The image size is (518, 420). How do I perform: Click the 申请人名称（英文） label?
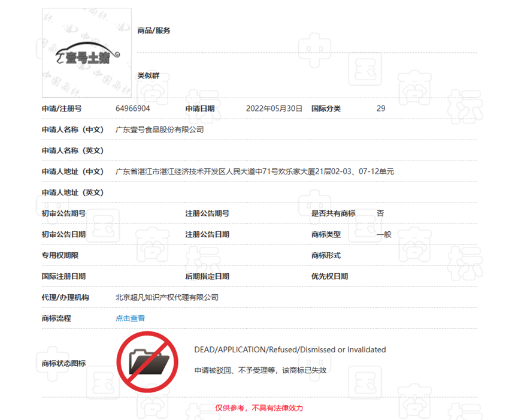coord(72,150)
